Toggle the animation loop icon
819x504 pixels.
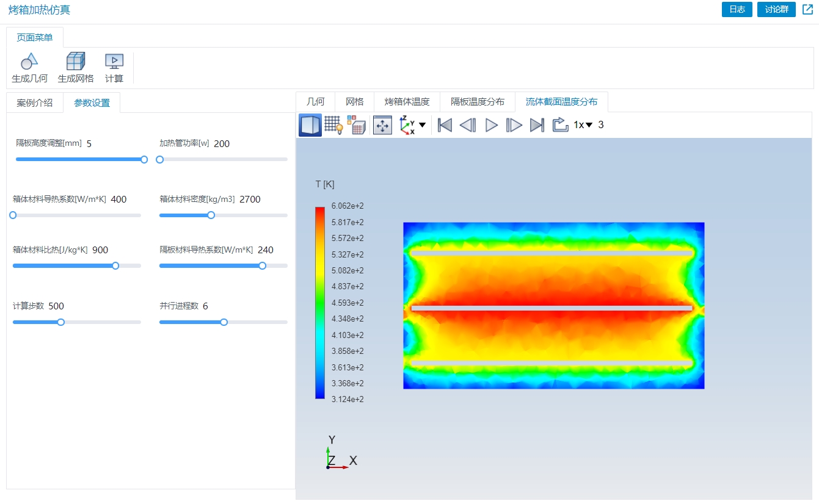coord(560,125)
